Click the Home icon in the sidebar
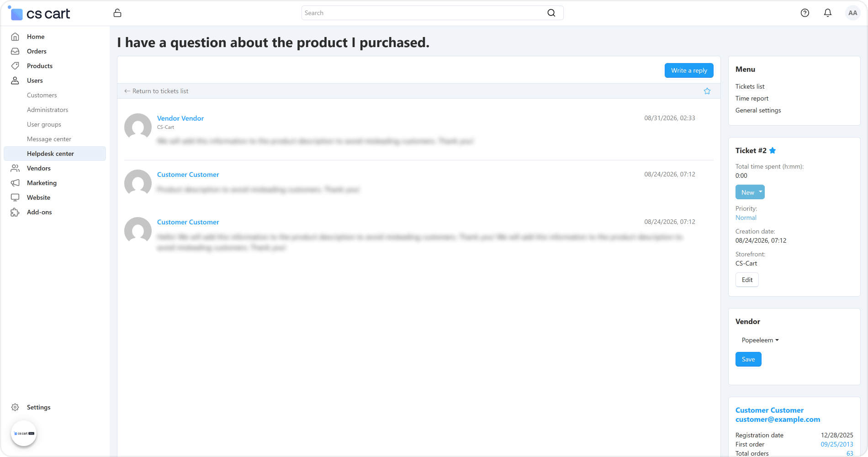 pyautogui.click(x=15, y=37)
